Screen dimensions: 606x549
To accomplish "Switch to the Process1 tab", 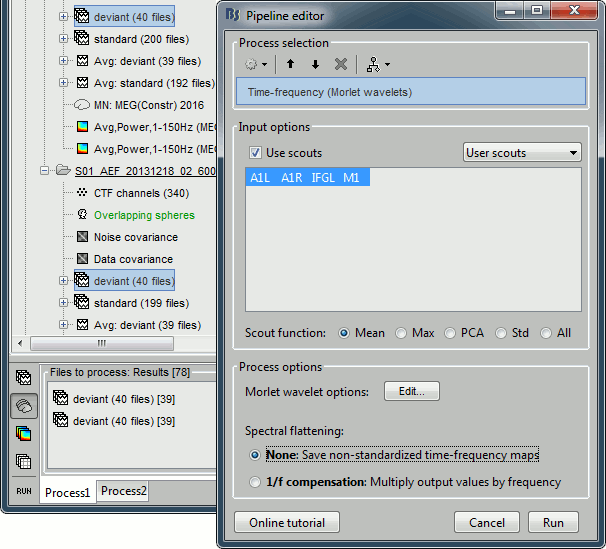I will 67,492.
